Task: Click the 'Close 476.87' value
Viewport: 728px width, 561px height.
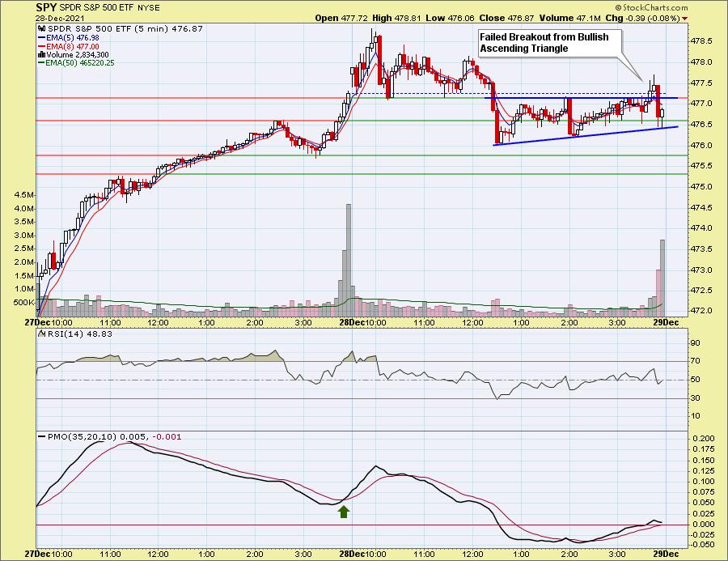Action: click(x=506, y=18)
